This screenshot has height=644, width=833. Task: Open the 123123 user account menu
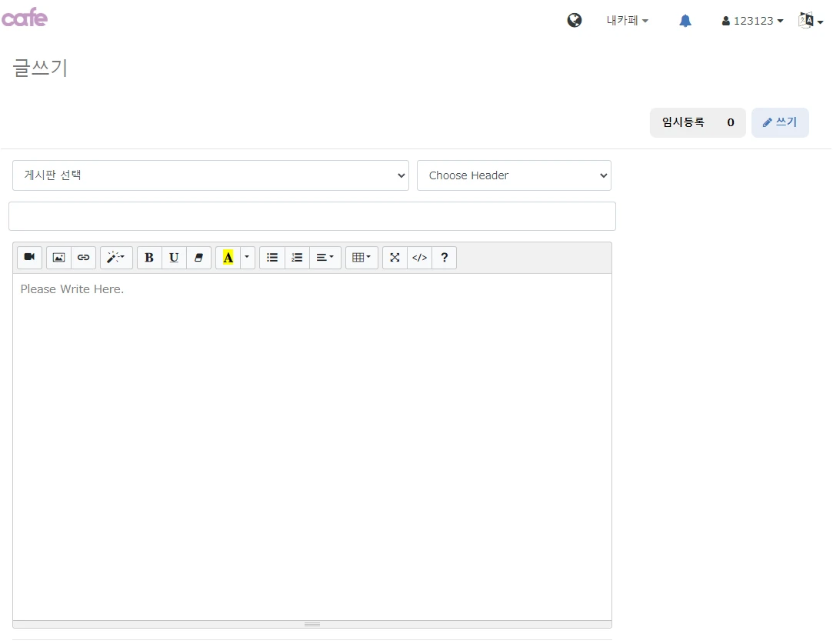pyautogui.click(x=752, y=21)
